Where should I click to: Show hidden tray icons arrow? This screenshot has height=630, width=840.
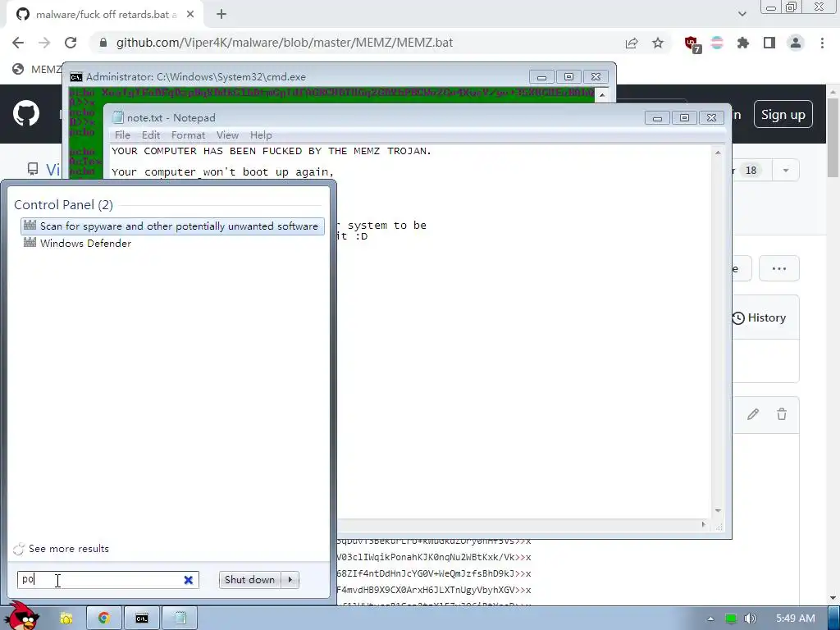(710, 619)
